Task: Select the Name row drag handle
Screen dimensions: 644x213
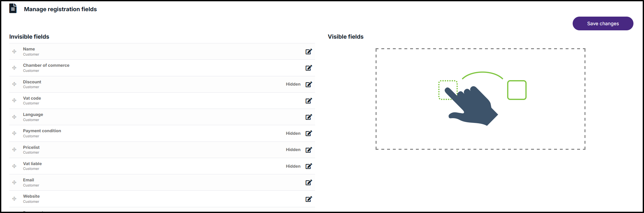Action: (14, 51)
